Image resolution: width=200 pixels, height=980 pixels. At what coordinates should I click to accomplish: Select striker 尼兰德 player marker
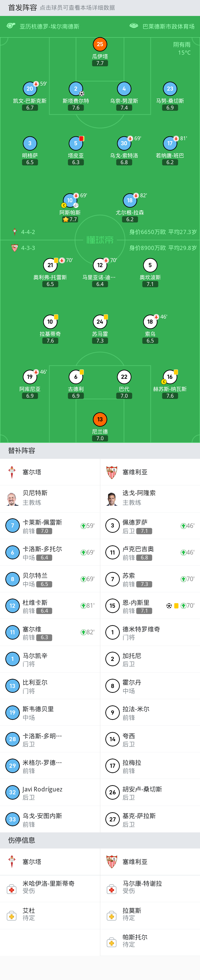point(100,420)
